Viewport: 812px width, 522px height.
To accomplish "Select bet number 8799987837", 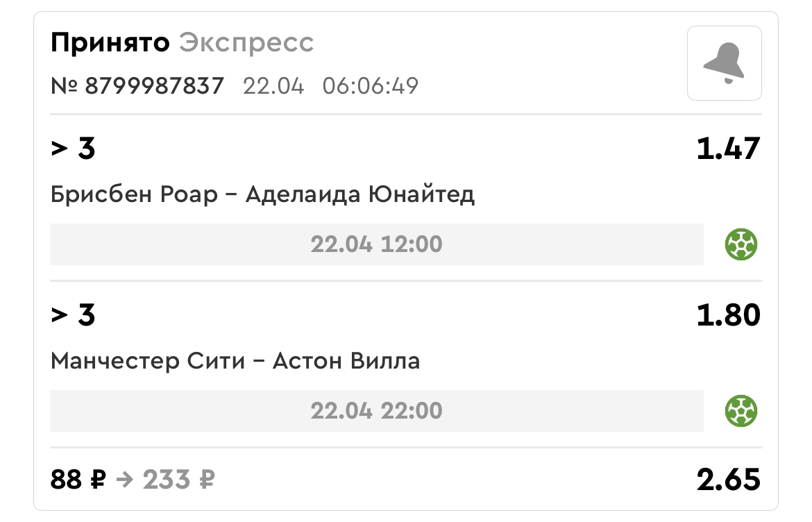I will (137, 86).
